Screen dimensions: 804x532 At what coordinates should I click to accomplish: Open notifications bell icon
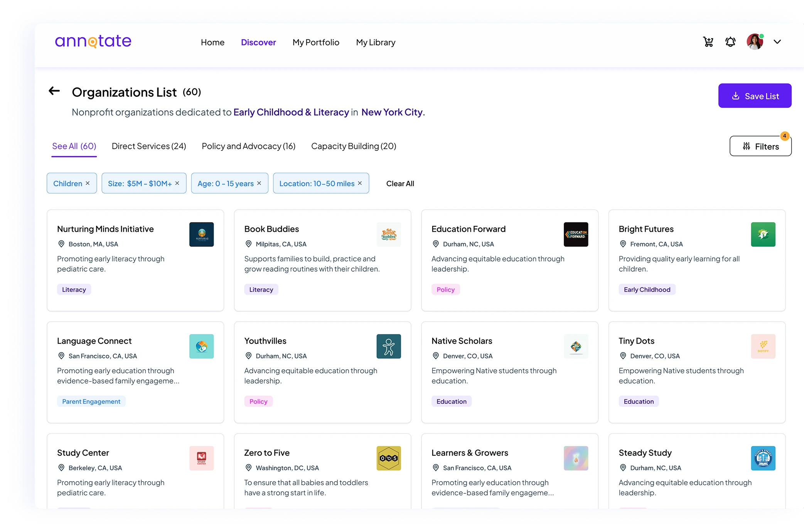(x=730, y=42)
